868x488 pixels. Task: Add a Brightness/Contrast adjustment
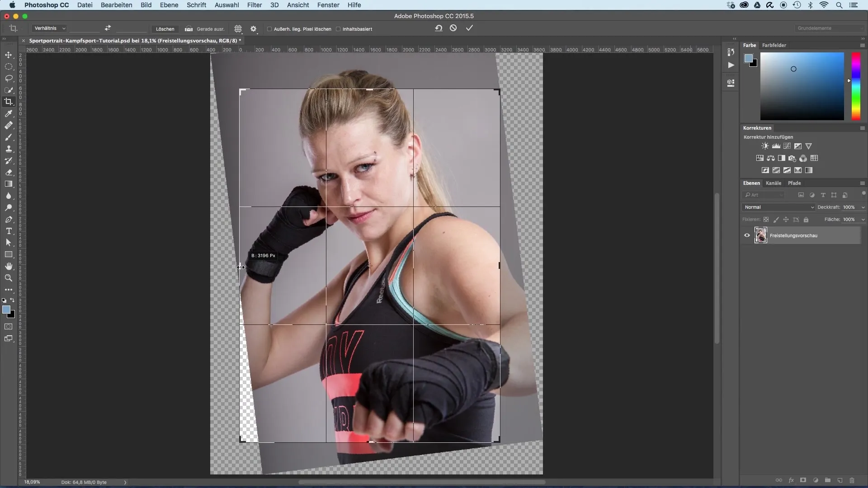pyautogui.click(x=765, y=146)
